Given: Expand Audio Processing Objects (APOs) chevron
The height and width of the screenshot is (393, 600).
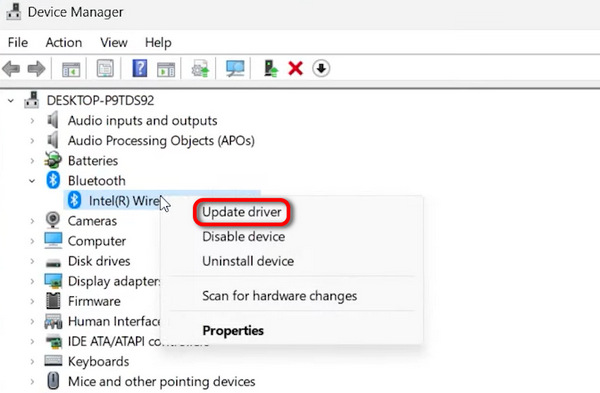Looking at the screenshot, I should [33, 140].
